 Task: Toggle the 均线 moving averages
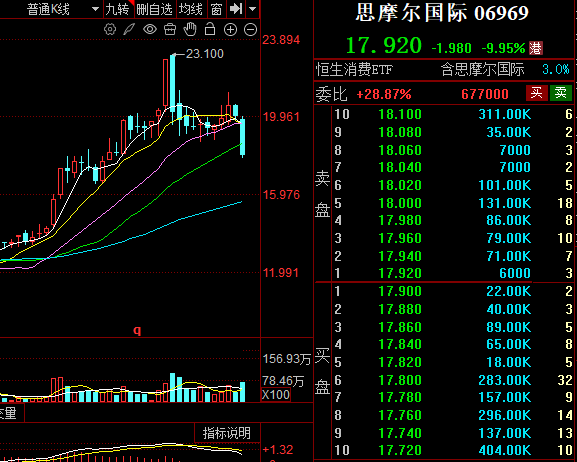click(191, 9)
